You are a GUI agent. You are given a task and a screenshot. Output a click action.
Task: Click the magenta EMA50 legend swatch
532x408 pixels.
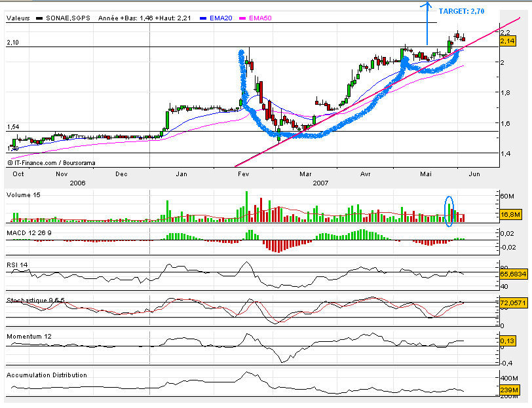tap(242, 18)
